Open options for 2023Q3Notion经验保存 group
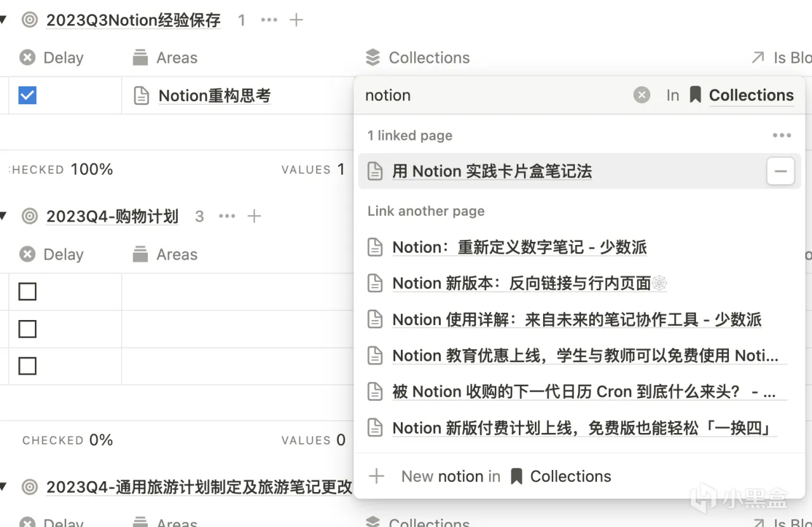This screenshot has width=812, height=527. pyautogui.click(x=269, y=20)
